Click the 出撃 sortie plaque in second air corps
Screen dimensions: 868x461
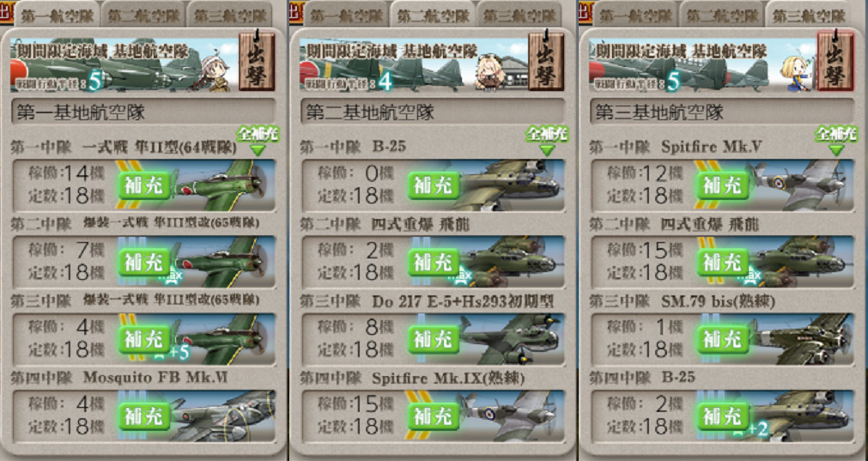pos(546,61)
